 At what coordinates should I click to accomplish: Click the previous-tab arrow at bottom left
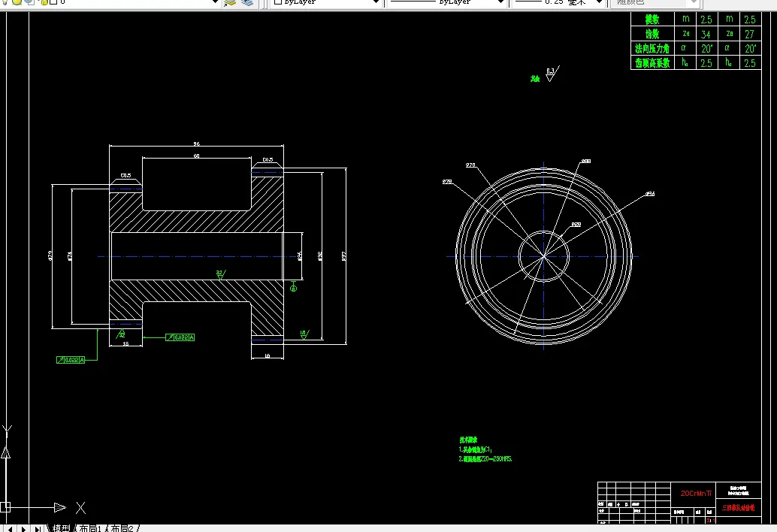coord(10,528)
